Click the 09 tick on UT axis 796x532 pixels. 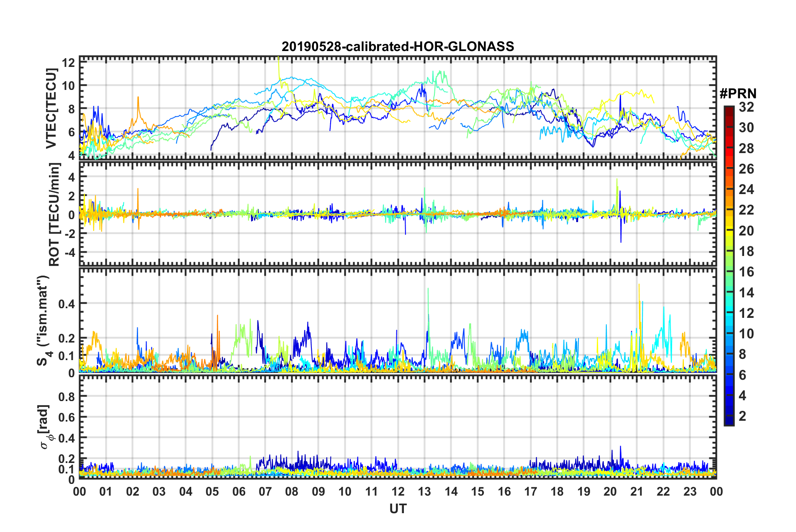pos(318,491)
